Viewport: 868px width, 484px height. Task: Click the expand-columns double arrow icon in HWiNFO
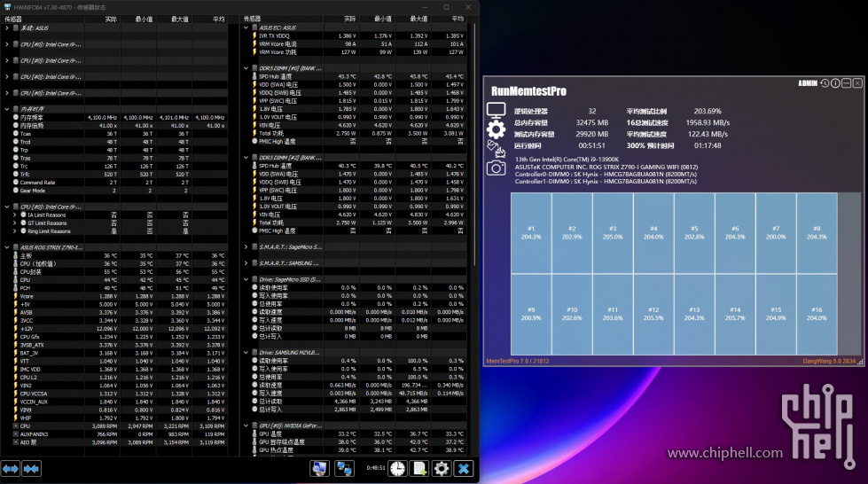point(11,469)
